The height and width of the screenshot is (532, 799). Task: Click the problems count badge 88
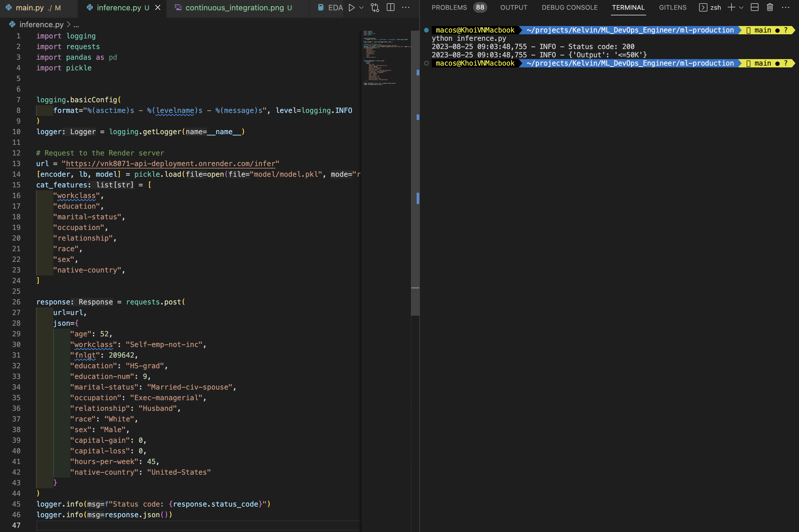tap(480, 7)
